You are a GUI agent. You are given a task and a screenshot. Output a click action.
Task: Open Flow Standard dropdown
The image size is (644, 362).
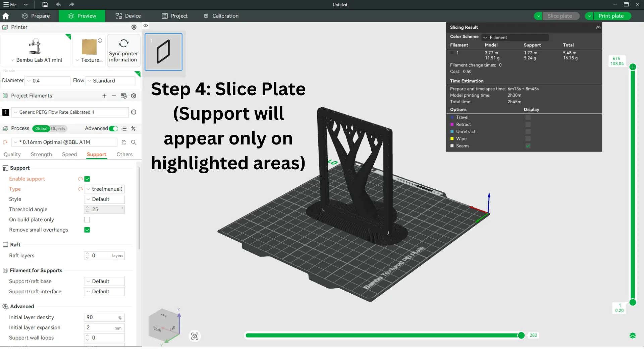[x=111, y=81]
